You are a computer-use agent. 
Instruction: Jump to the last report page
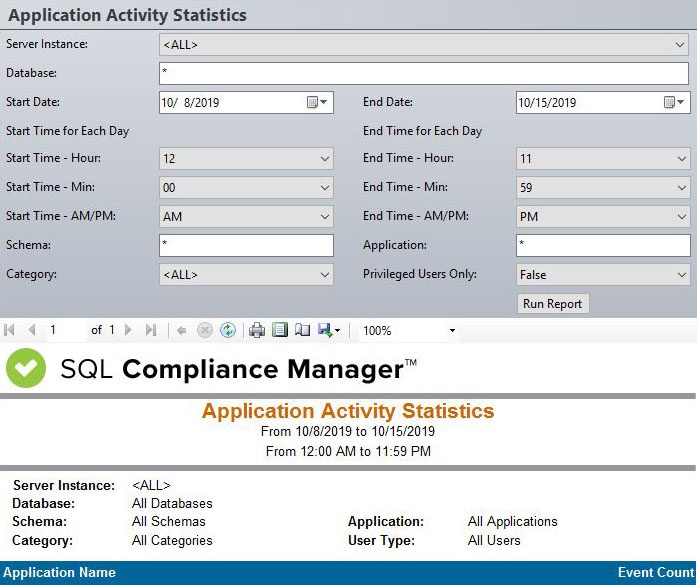[x=151, y=330]
